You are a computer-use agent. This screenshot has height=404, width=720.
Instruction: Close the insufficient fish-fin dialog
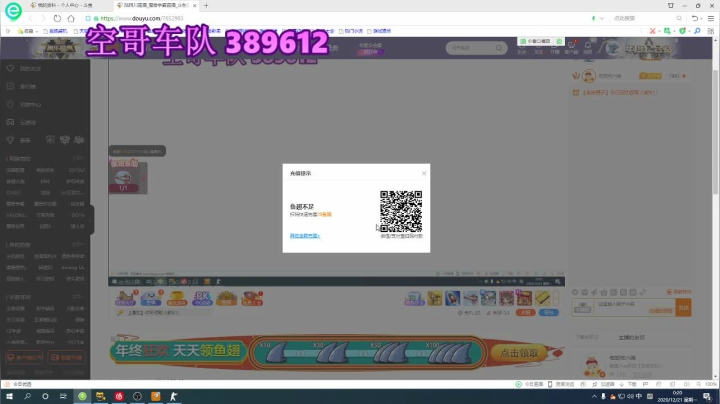(x=424, y=173)
